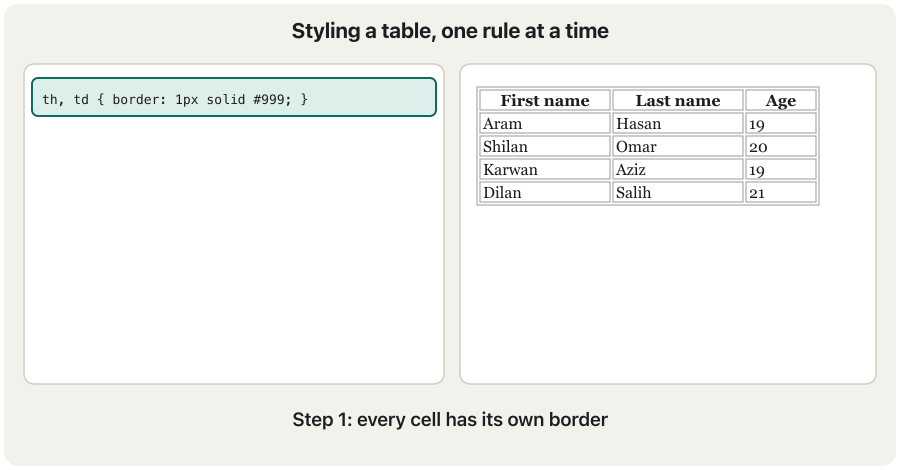Click the caption 'Step 1: every cell has its own border'

(450, 419)
